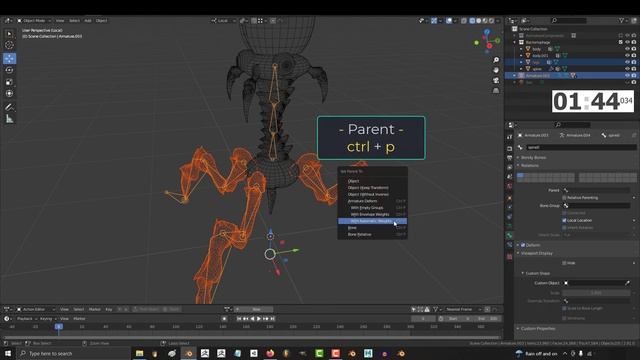The width and height of the screenshot is (640, 360).
Task: Open the Keying menu in timeline
Action: pyautogui.click(x=46, y=319)
